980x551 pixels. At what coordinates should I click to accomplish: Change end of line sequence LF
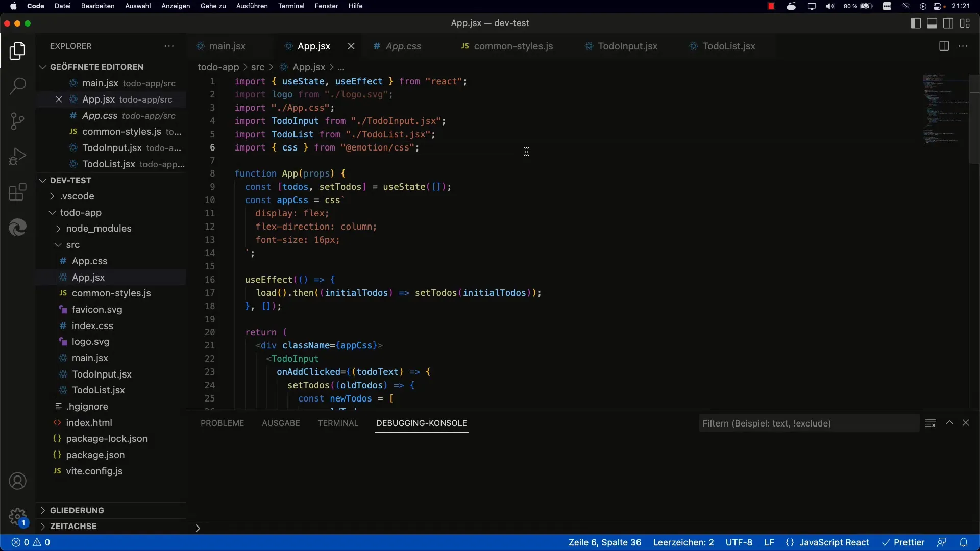tap(769, 542)
